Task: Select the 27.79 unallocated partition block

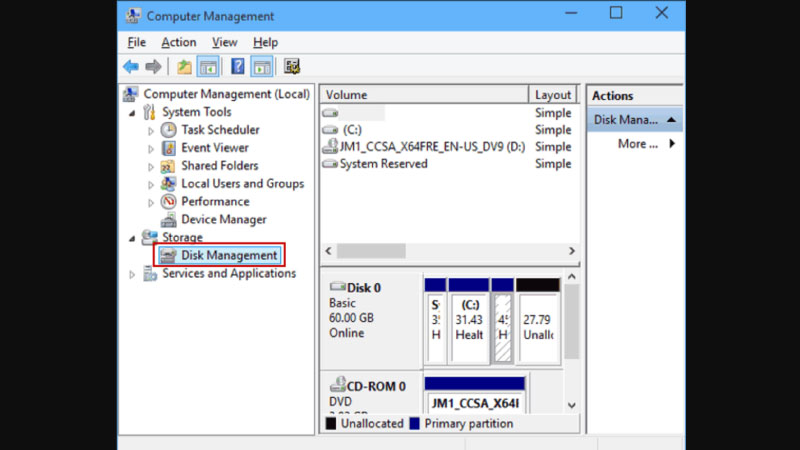Action: [x=538, y=320]
